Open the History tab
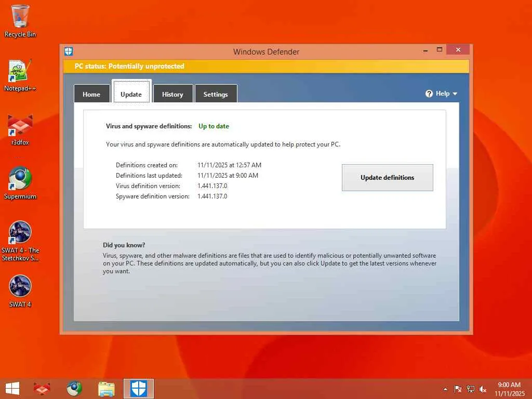The height and width of the screenshot is (399, 532). point(172,94)
